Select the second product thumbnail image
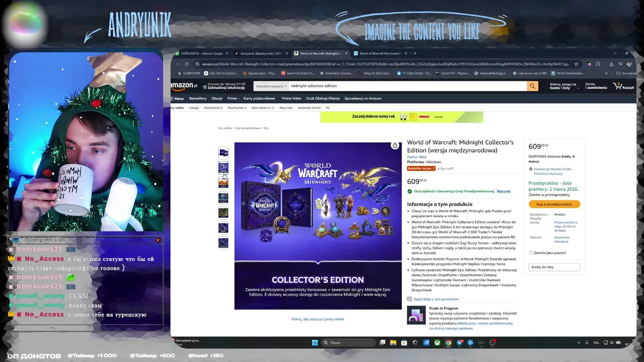644x362 pixels. (x=223, y=167)
